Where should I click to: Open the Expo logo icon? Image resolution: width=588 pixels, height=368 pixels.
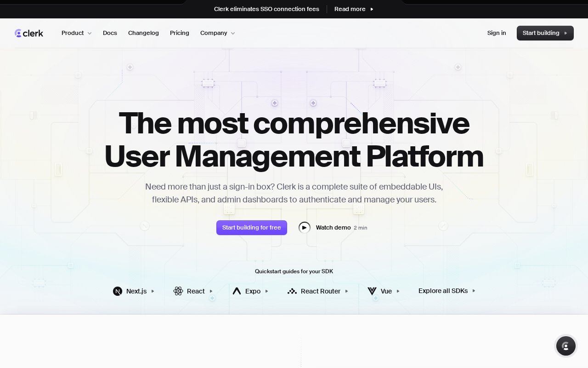(x=237, y=291)
